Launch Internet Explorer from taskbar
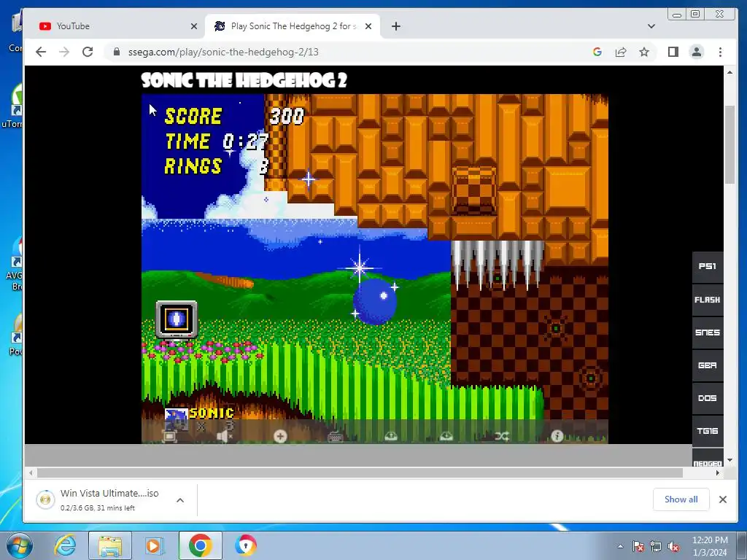Viewport: 747px width, 560px height. pyautogui.click(x=65, y=545)
